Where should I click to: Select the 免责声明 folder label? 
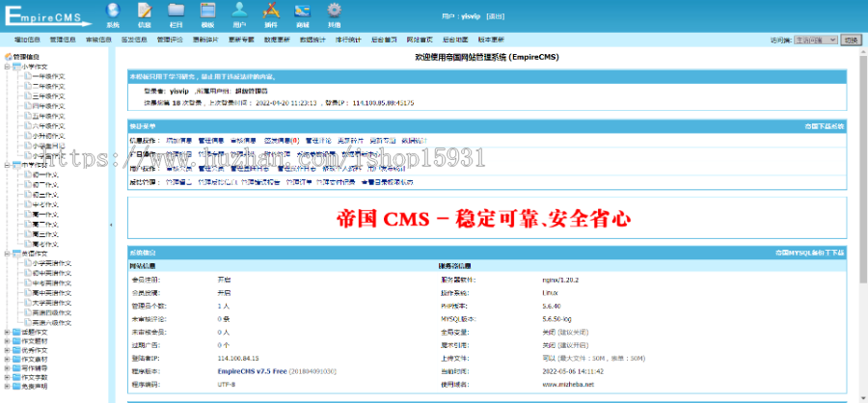pos(35,386)
